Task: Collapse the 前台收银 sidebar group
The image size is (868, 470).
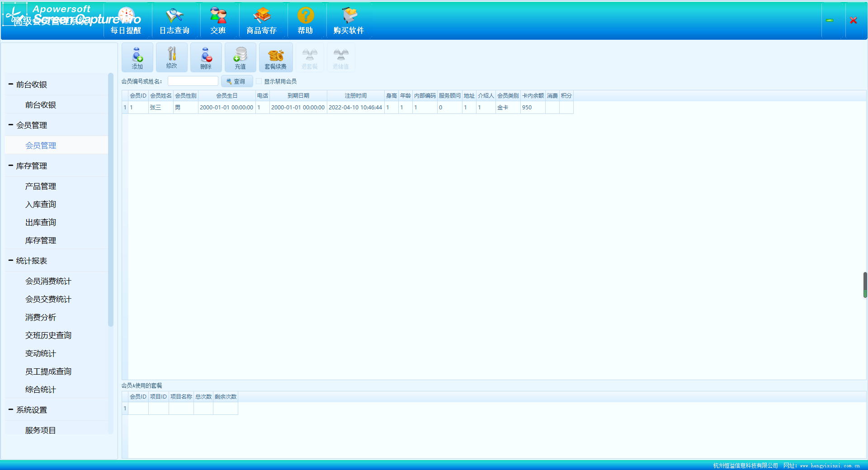Action: click(11, 85)
